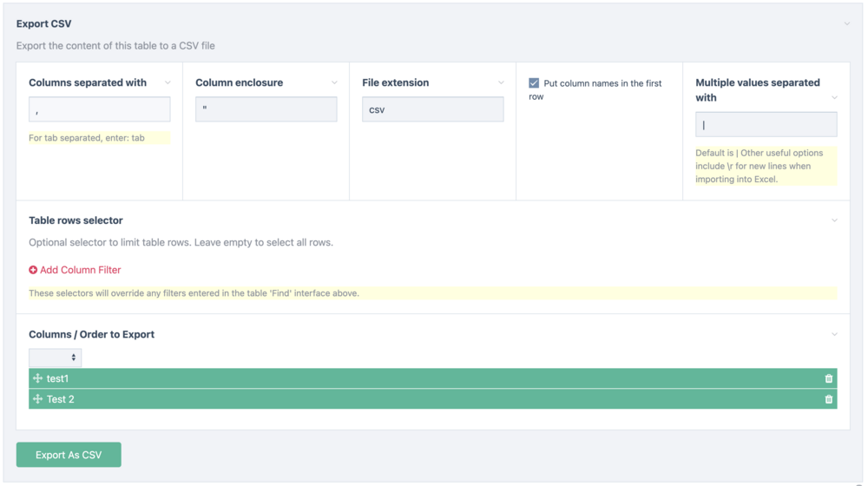Delete the Test 2 column with trash icon
Image resolution: width=868 pixels, height=486 pixels.
coord(828,399)
